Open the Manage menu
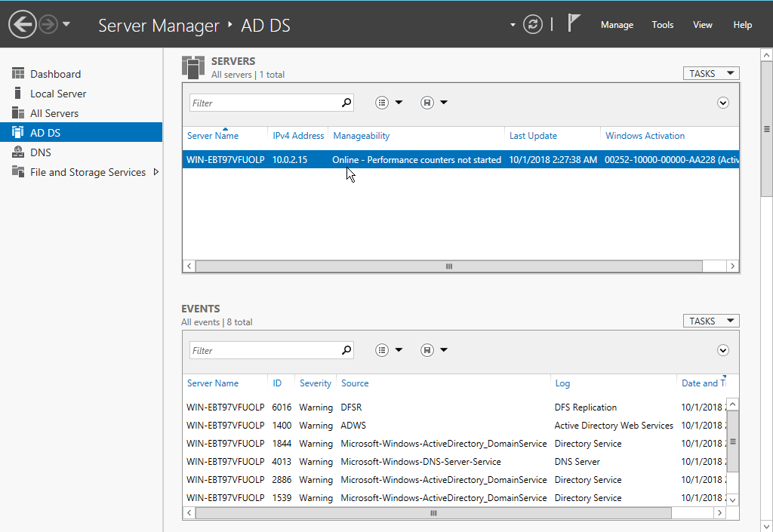The width and height of the screenshot is (773, 532). coord(617,25)
